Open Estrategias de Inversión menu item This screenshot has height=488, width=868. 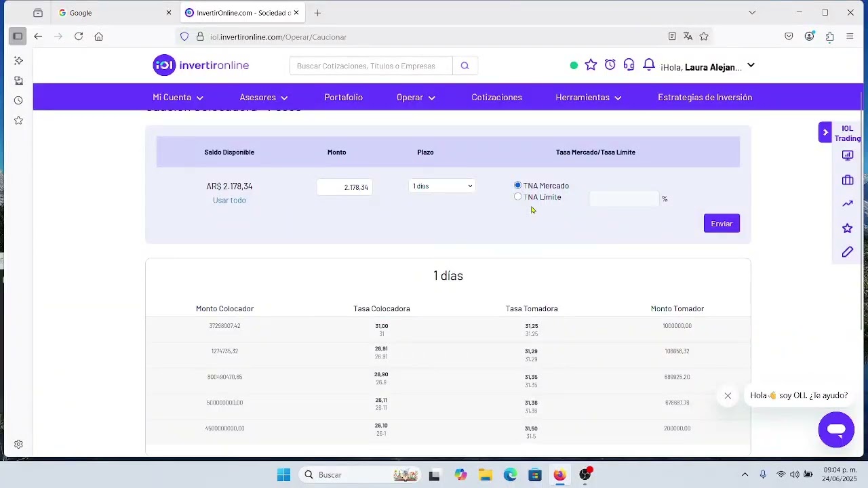pos(705,98)
